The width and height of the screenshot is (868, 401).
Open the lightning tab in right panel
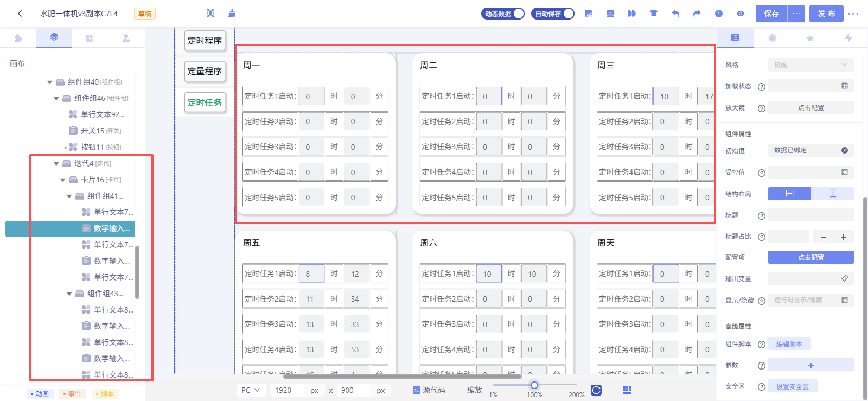click(x=848, y=38)
